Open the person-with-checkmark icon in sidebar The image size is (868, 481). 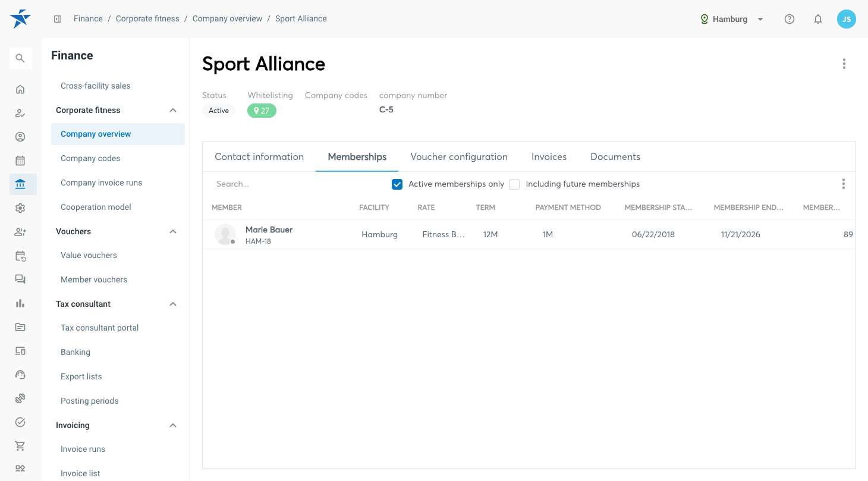coord(20,113)
